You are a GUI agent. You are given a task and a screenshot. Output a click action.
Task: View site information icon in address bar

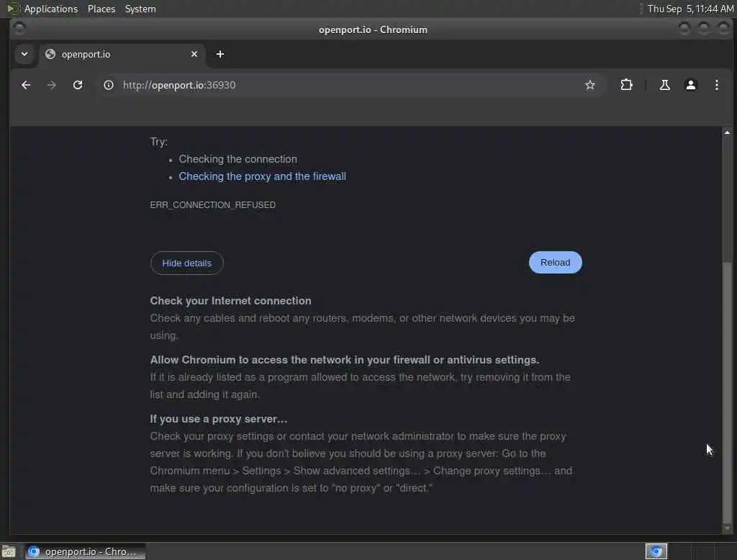coord(109,85)
